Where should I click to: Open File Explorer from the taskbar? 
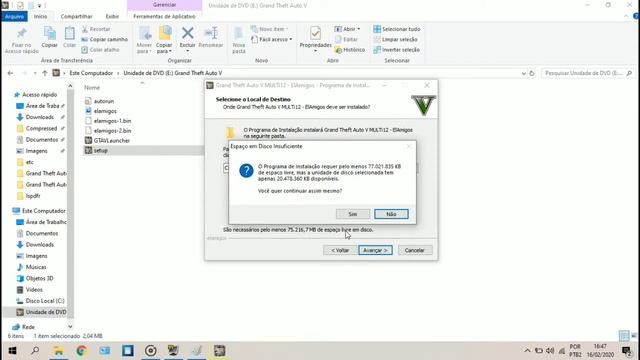click(58, 351)
